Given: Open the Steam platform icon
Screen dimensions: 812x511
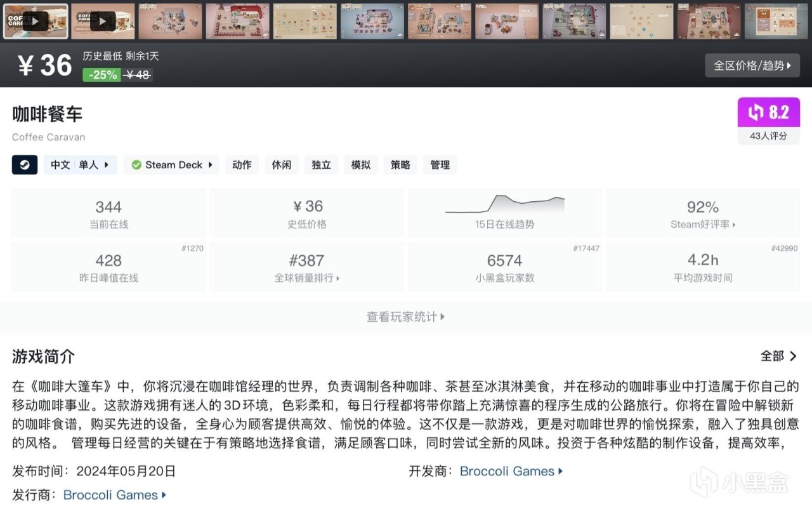Looking at the screenshot, I should click(x=25, y=165).
